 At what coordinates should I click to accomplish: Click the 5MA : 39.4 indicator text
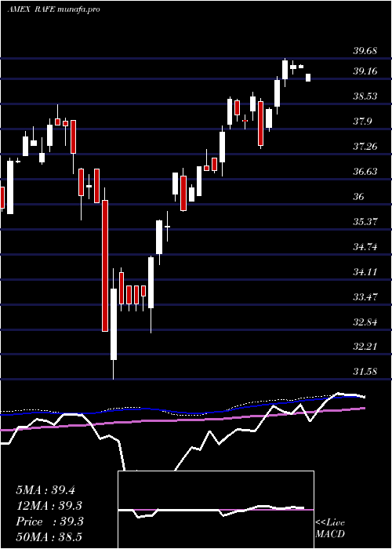[x=45, y=490]
